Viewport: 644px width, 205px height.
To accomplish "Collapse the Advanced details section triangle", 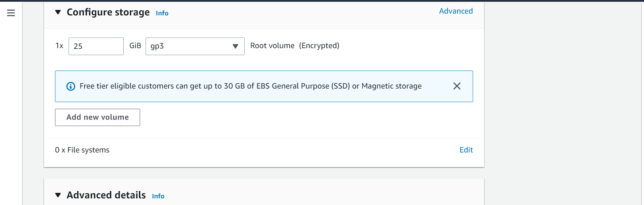I will click(x=58, y=195).
